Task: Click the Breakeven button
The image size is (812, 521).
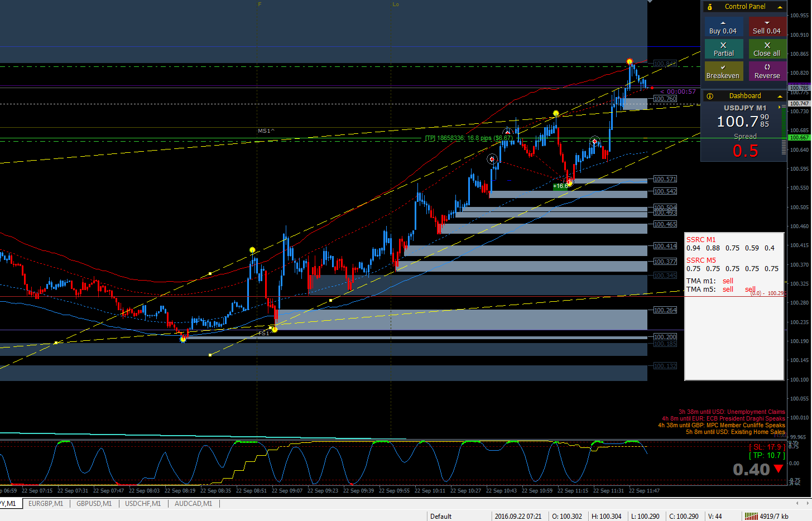Action: 723,71
